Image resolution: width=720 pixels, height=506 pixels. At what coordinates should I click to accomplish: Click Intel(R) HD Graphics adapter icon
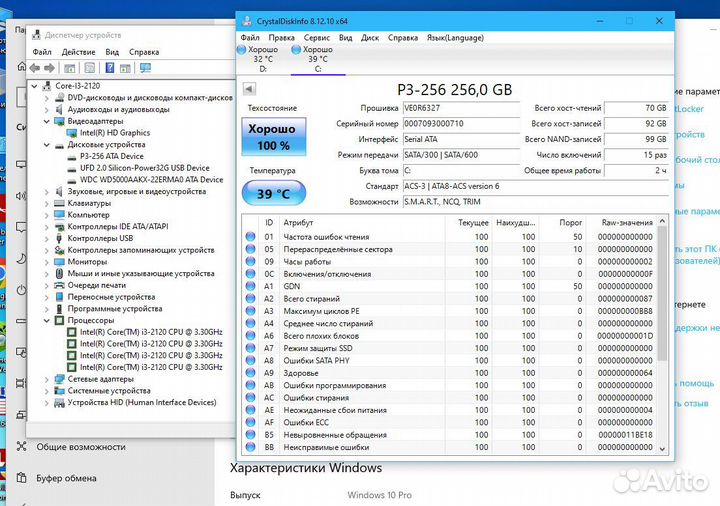pyautogui.click(x=72, y=133)
